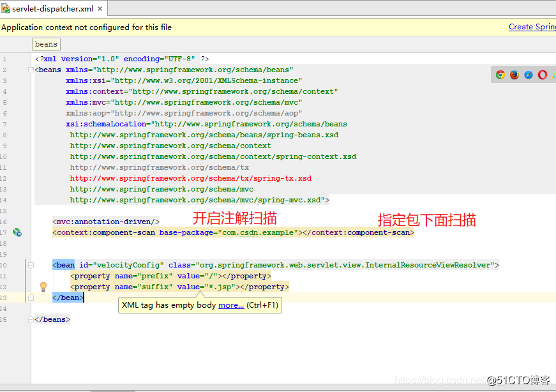Click the closing </bean> tag
556x392 pixels.
68,298
